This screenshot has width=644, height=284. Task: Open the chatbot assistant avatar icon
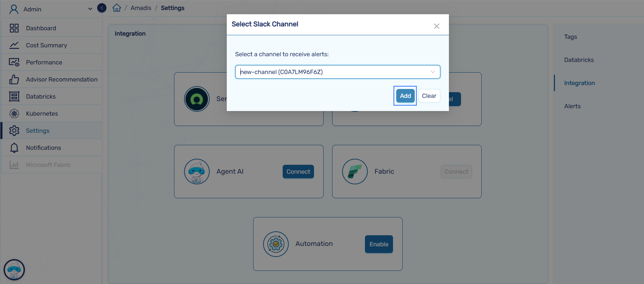14,270
